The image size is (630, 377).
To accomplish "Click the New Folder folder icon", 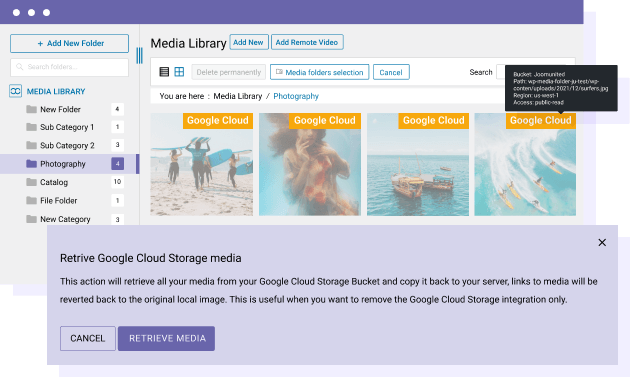I will pos(31,109).
